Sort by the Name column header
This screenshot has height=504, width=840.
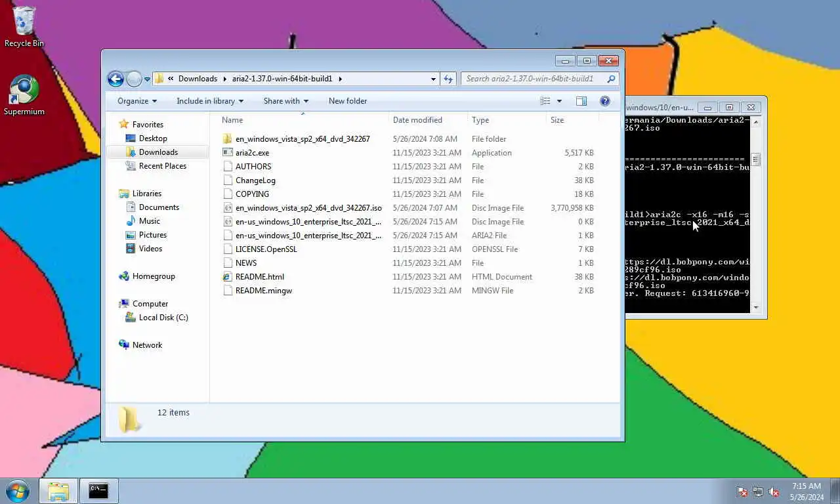[303, 120]
